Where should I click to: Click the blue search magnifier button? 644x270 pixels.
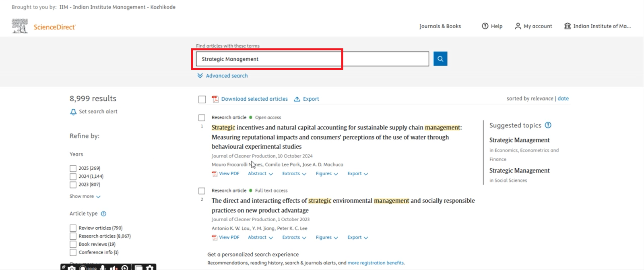click(x=440, y=59)
